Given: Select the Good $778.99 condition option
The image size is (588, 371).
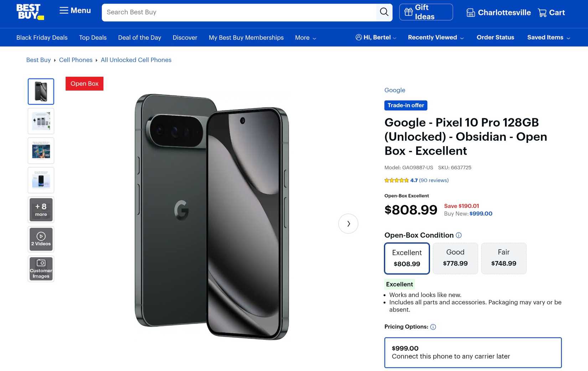Looking at the screenshot, I should (x=455, y=258).
